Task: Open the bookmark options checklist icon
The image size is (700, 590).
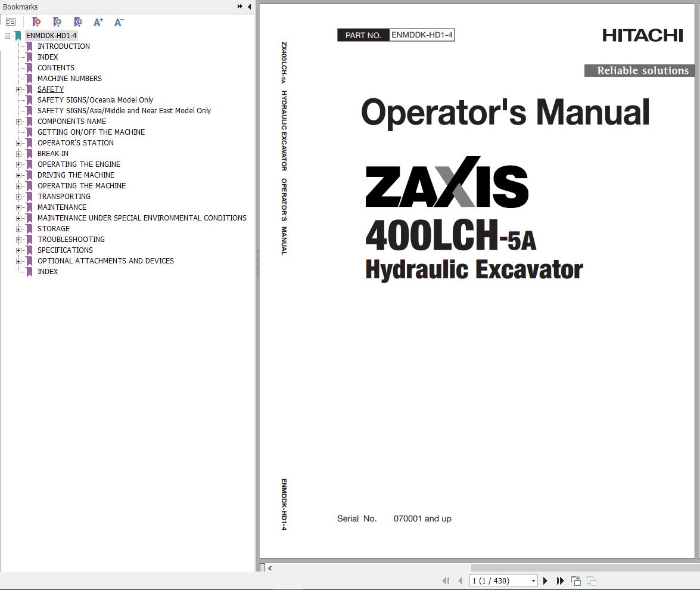Action: [x=11, y=22]
